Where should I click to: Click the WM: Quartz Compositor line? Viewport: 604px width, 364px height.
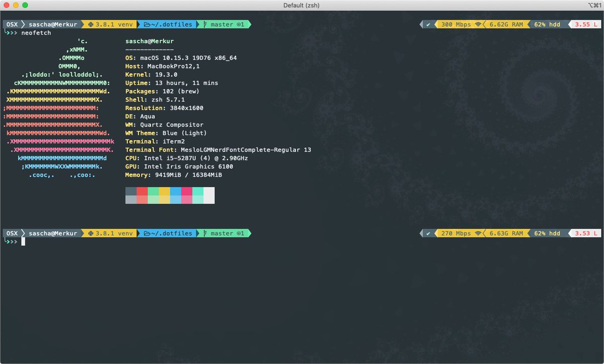click(164, 125)
